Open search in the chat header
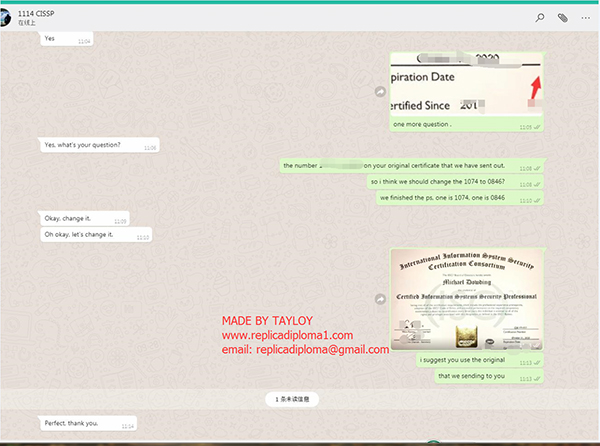Viewport: 600px width, 446px height. point(540,18)
